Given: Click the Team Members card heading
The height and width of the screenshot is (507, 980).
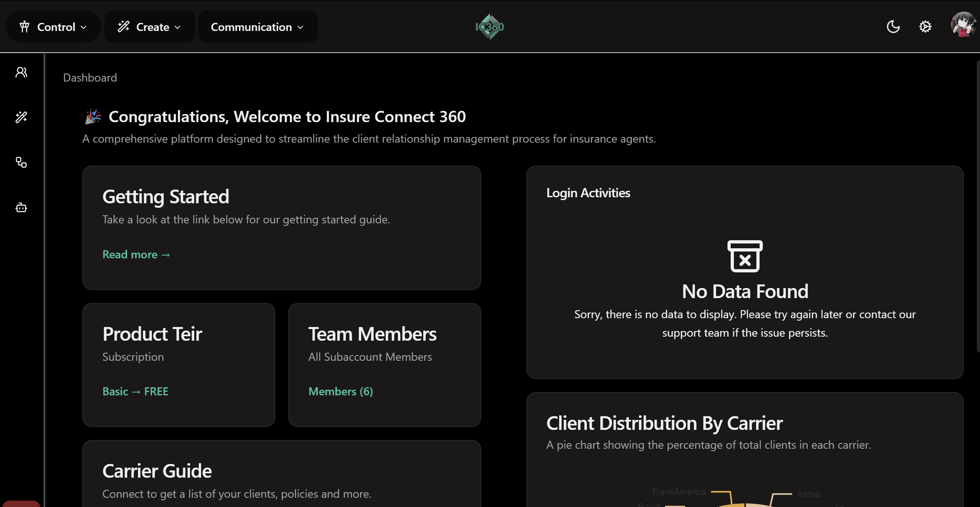Looking at the screenshot, I should click(372, 334).
